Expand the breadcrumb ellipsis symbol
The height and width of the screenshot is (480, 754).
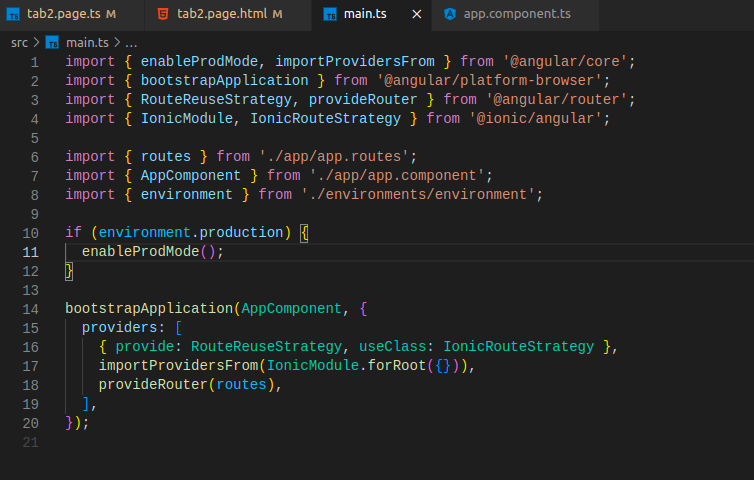pos(131,42)
